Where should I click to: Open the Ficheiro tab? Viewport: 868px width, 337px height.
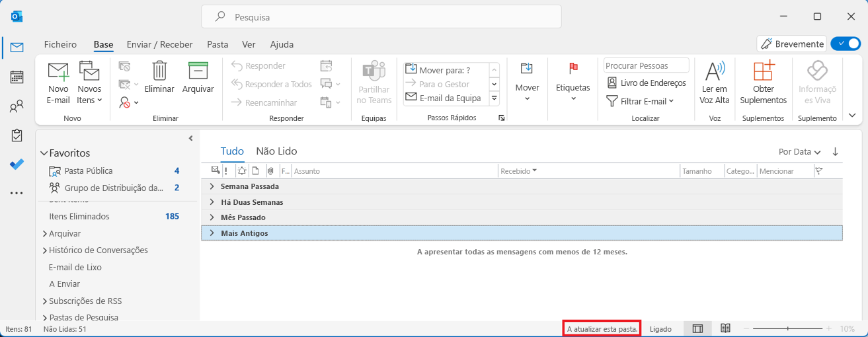tap(60, 44)
